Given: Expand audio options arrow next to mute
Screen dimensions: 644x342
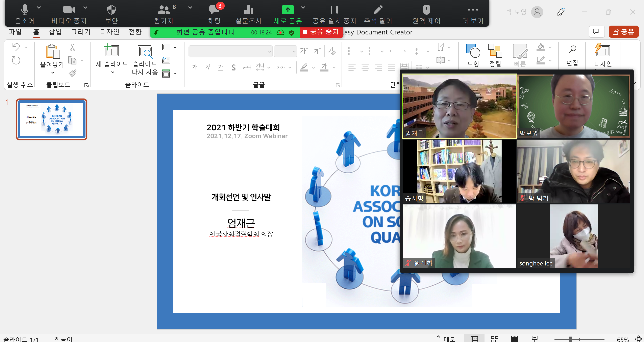Looking at the screenshot, I should pyautogui.click(x=39, y=8).
